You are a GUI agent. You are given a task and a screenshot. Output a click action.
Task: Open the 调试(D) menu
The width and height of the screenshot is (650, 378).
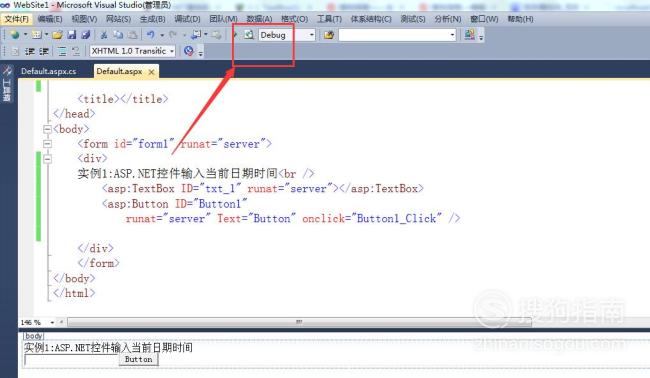(x=187, y=19)
